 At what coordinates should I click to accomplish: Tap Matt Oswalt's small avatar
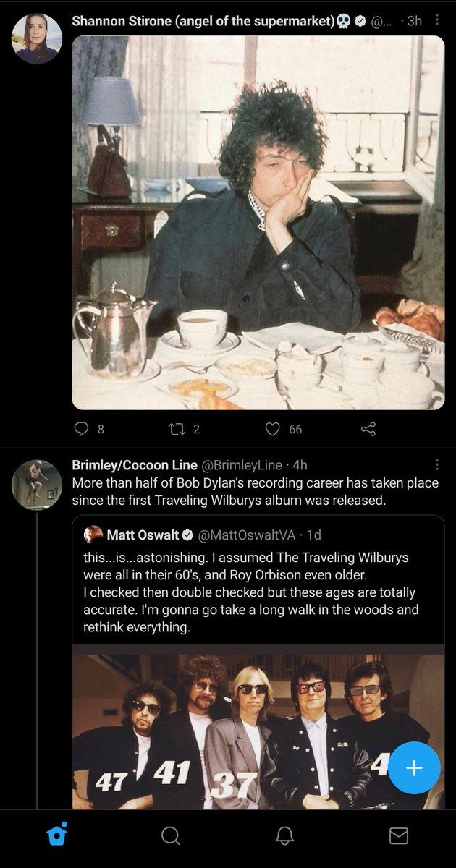(x=93, y=535)
